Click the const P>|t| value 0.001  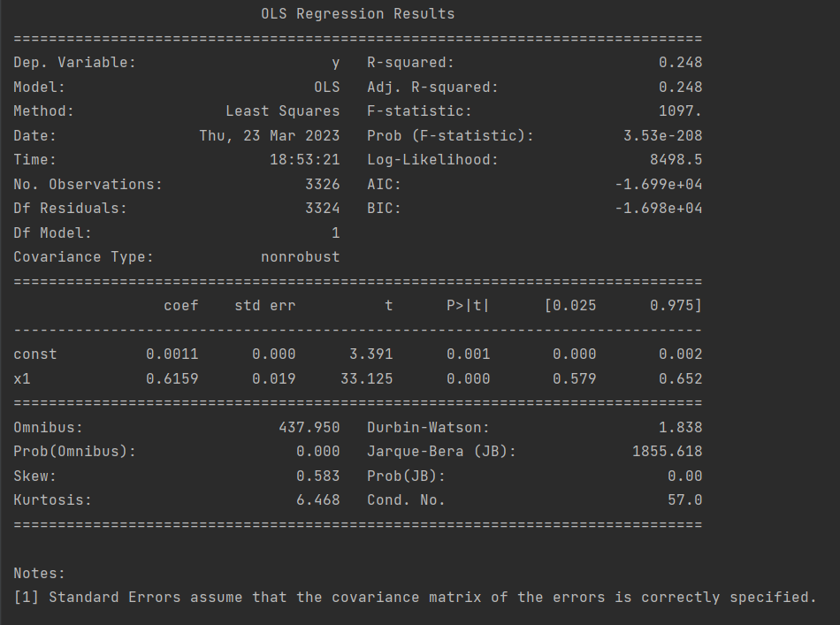click(x=468, y=354)
